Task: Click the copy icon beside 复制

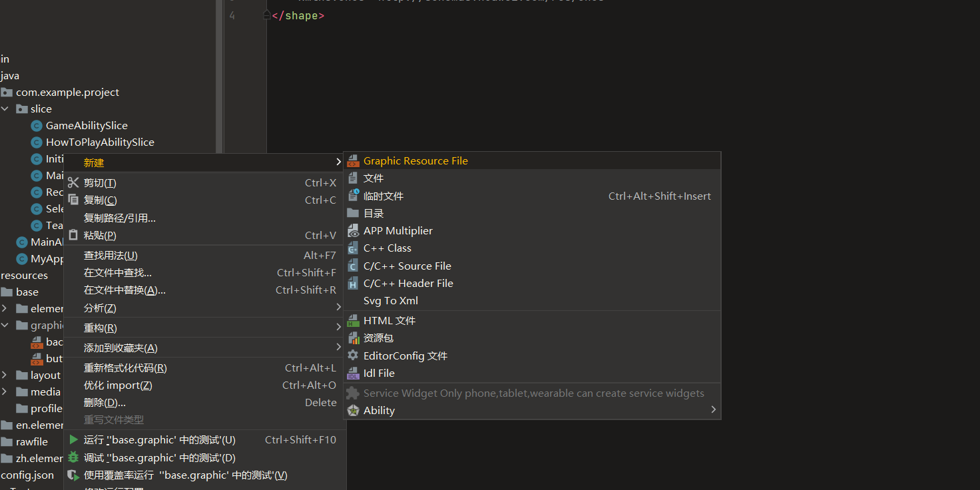Action: [x=73, y=200]
